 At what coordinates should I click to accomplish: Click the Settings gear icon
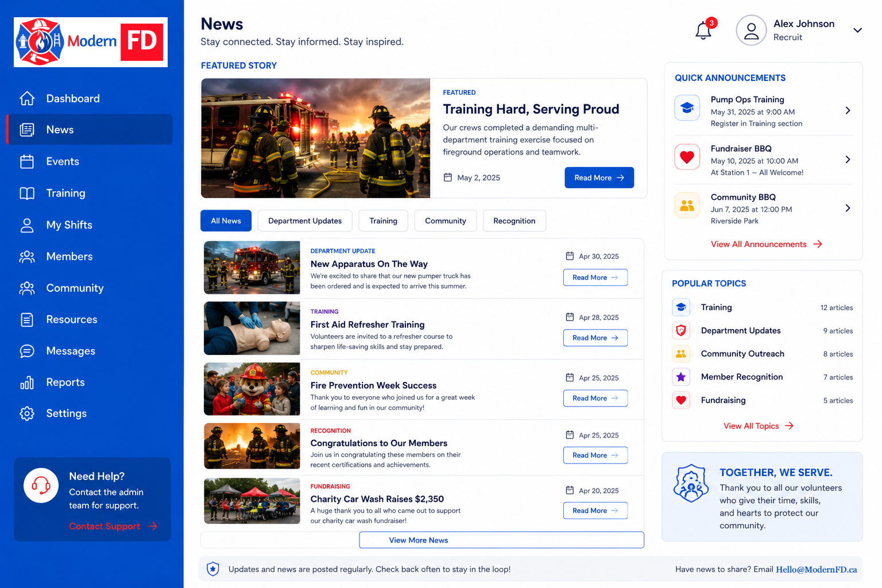point(27,413)
